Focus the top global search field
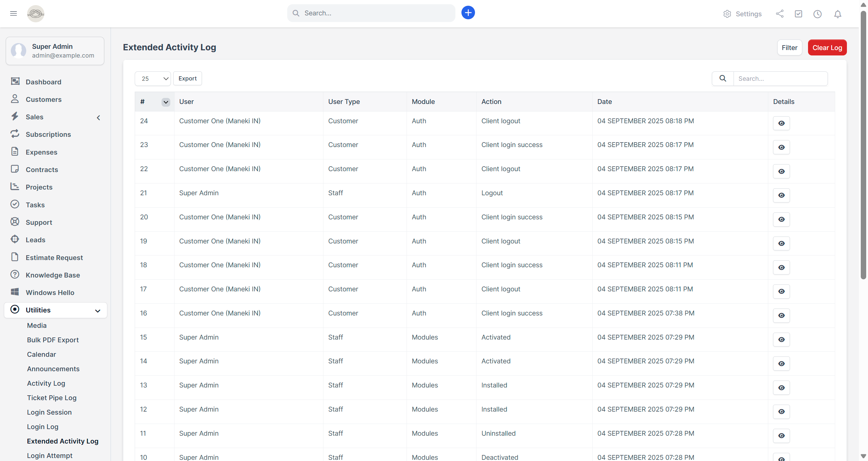This screenshot has height=461, width=868. point(371,13)
